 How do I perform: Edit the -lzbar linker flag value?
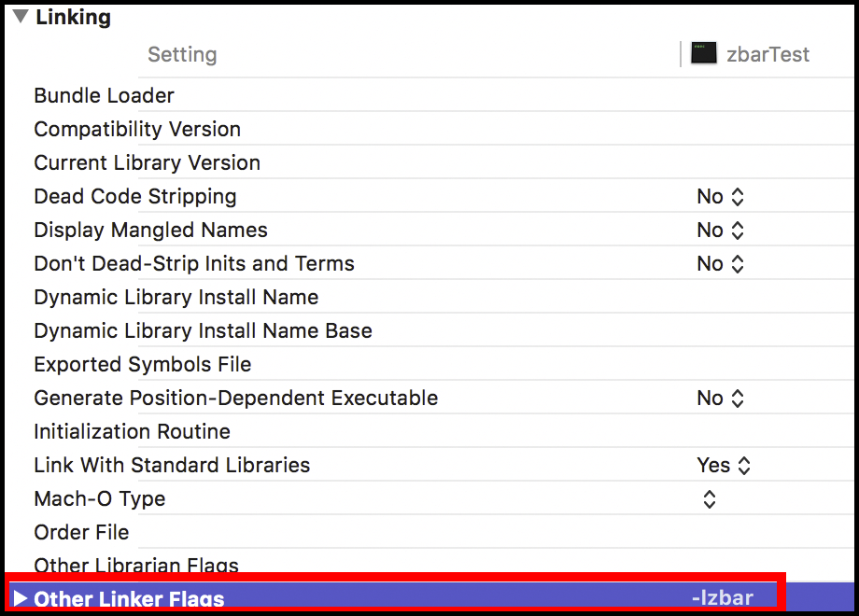tap(722, 598)
